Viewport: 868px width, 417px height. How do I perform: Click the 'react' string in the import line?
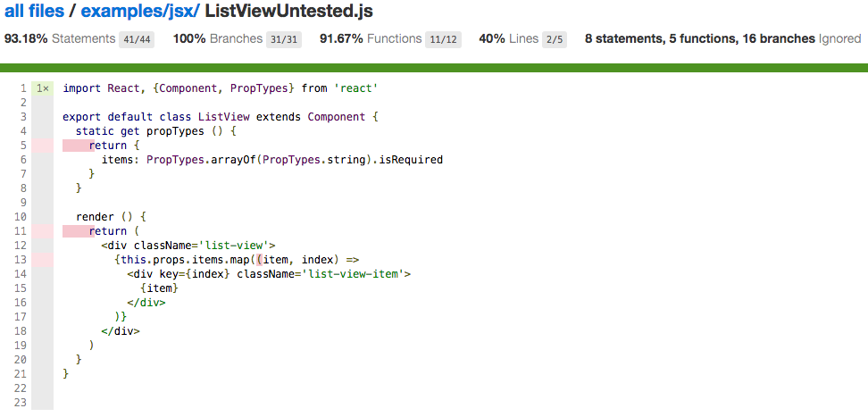pyautogui.click(x=355, y=88)
